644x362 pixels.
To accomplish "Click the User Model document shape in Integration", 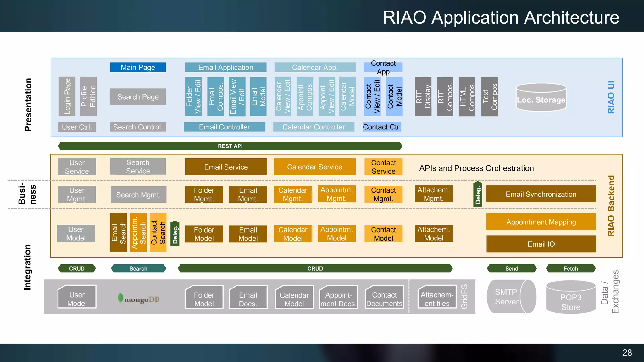I will coord(77,297).
